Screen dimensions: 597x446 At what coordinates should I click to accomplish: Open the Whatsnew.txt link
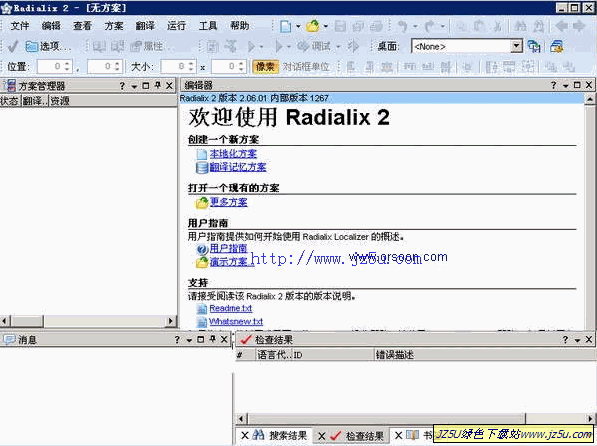[x=236, y=321]
